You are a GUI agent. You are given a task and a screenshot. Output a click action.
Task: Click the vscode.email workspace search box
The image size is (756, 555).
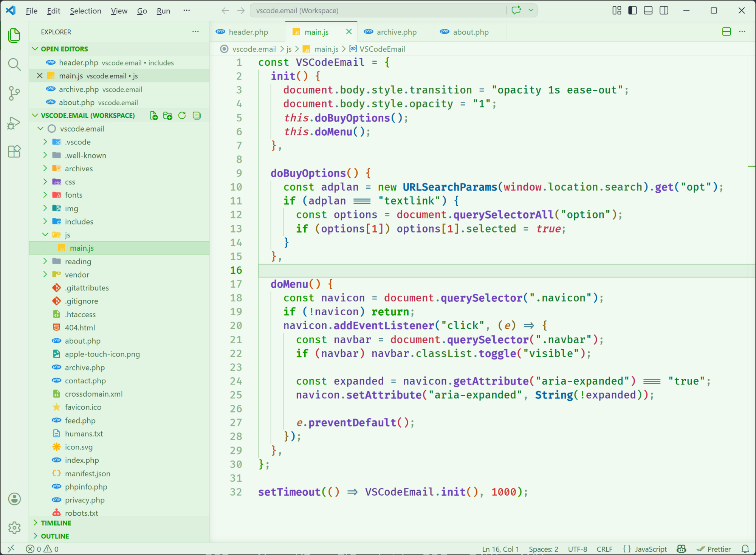[378, 10]
